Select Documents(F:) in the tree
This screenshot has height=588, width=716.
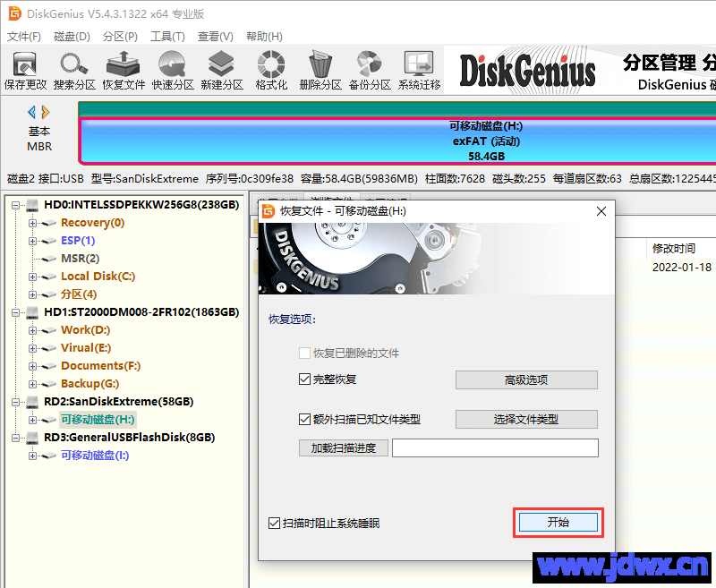(x=100, y=366)
